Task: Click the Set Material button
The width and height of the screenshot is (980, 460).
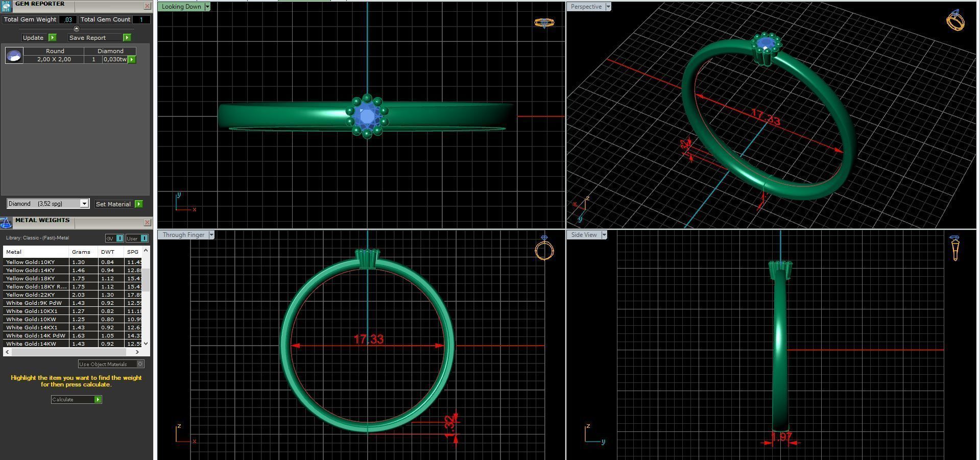Action: 113,204
